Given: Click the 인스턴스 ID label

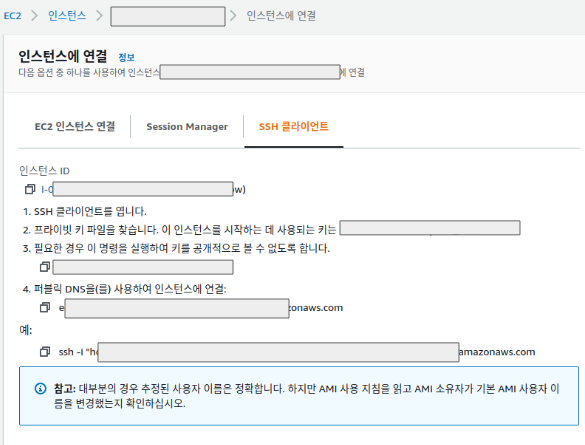Looking at the screenshot, I should (44, 171).
